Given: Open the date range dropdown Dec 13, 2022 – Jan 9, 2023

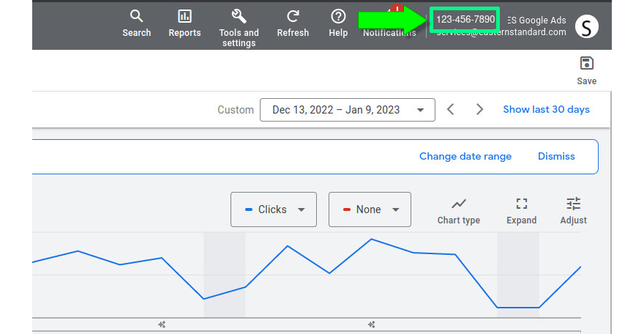Looking at the screenshot, I should pos(348,110).
